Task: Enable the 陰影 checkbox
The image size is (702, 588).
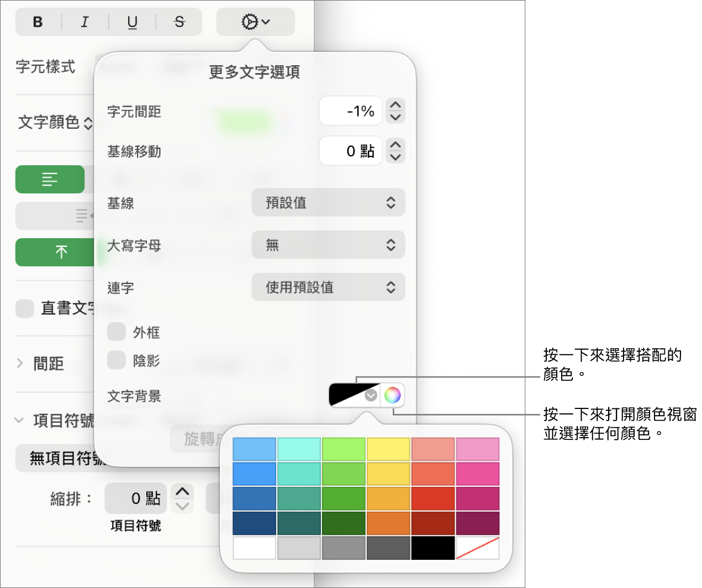Action: click(x=116, y=360)
